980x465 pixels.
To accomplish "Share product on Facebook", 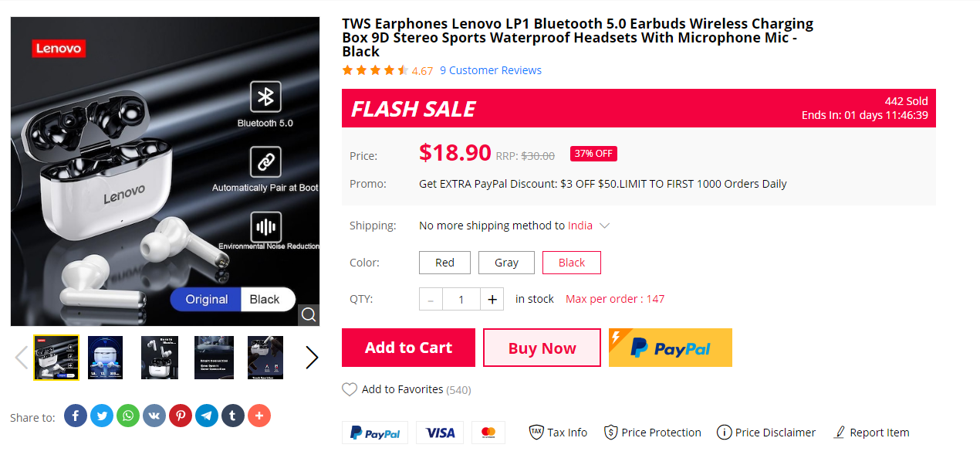I will (75, 416).
